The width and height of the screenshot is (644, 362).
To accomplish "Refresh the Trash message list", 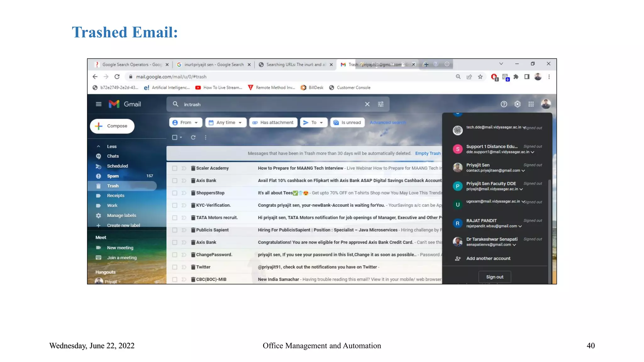I will (x=193, y=137).
